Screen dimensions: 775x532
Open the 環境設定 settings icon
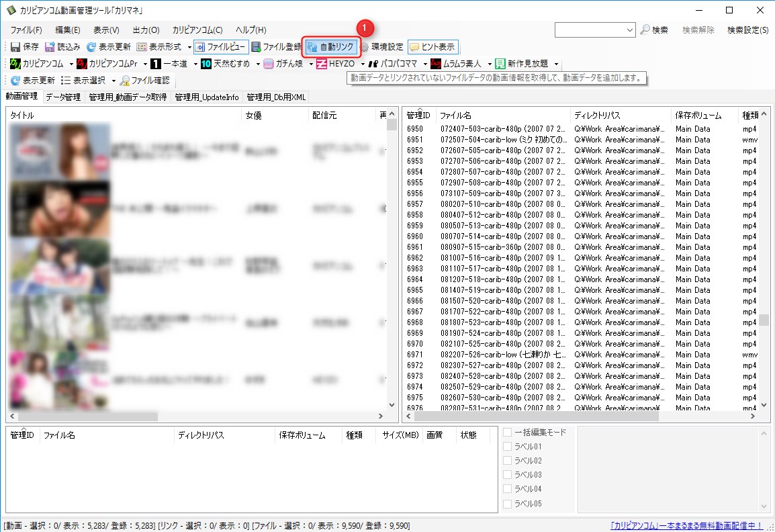376,46
